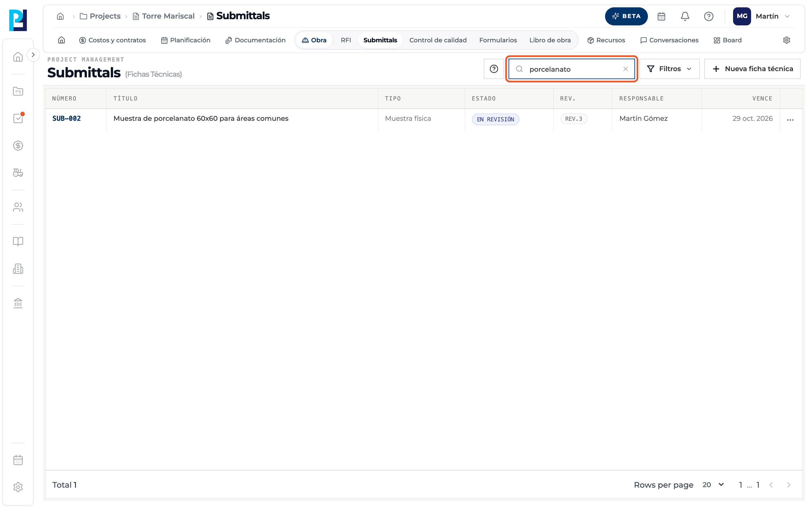This screenshot has height=508, width=812.
Task: Open Planificación menu
Action: 186,40
